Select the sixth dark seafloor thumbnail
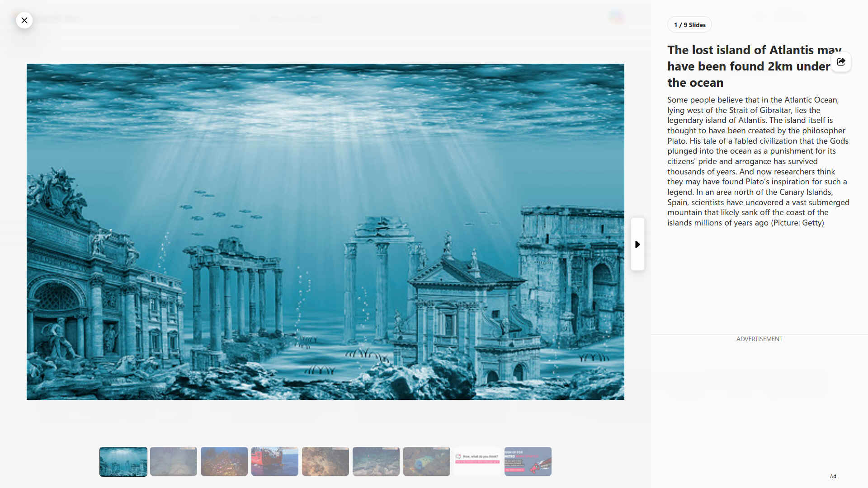Image resolution: width=868 pixels, height=488 pixels. 376,461
